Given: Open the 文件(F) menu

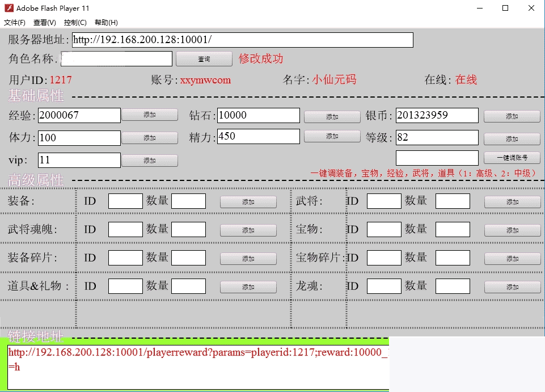Looking at the screenshot, I should click(x=15, y=23).
